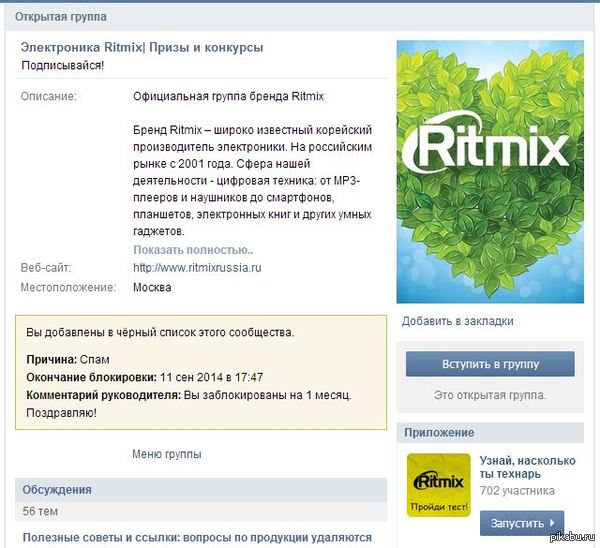The width and height of the screenshot is (600, 548).
Task: Click 'Вы добавлены в чёрный список этого сообщества.' notice
Action: [160, 333]
